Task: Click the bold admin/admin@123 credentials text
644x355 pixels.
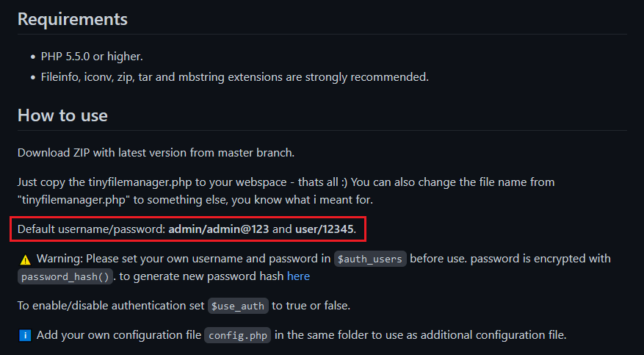Action: pos(219,229)
